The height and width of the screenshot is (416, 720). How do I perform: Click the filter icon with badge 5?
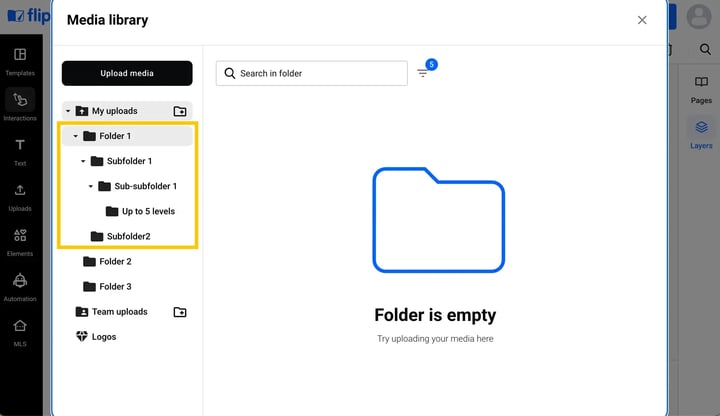tap(423, 73)
